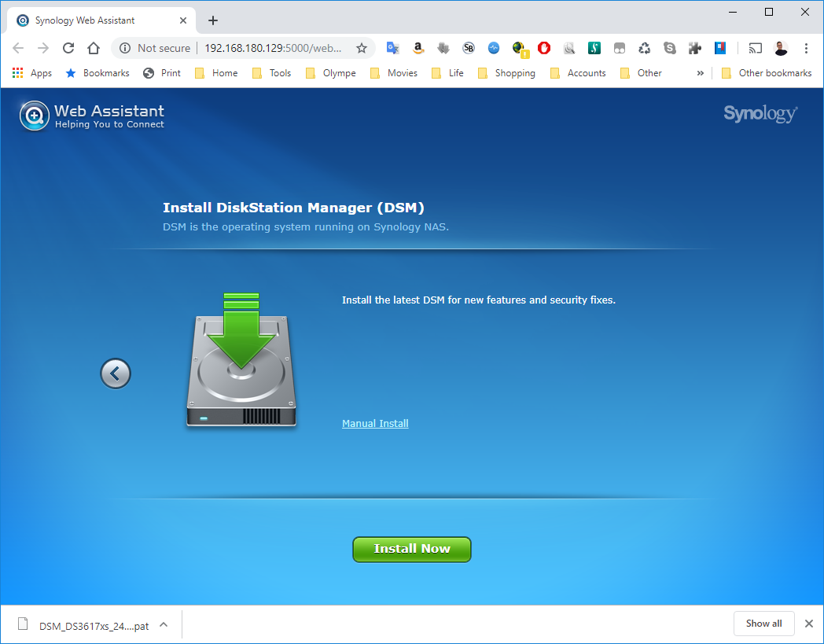Image resolution: width=824 pixels, height=644 pixels.
Task: Click the recycle-arrows extension icon
Action: [644, 48]
